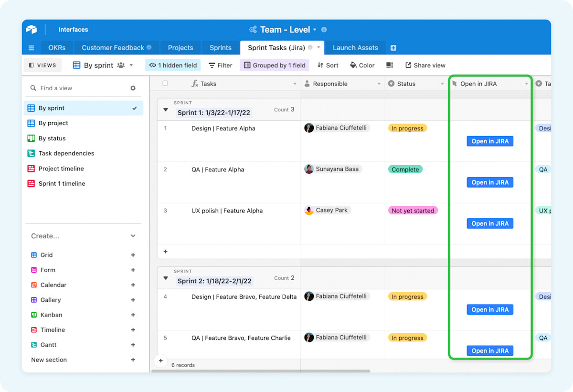Click the info icon next to Team - Level
Image resolution: width=573 pixels, height=392 pixels.
click(x=324, y=29)
